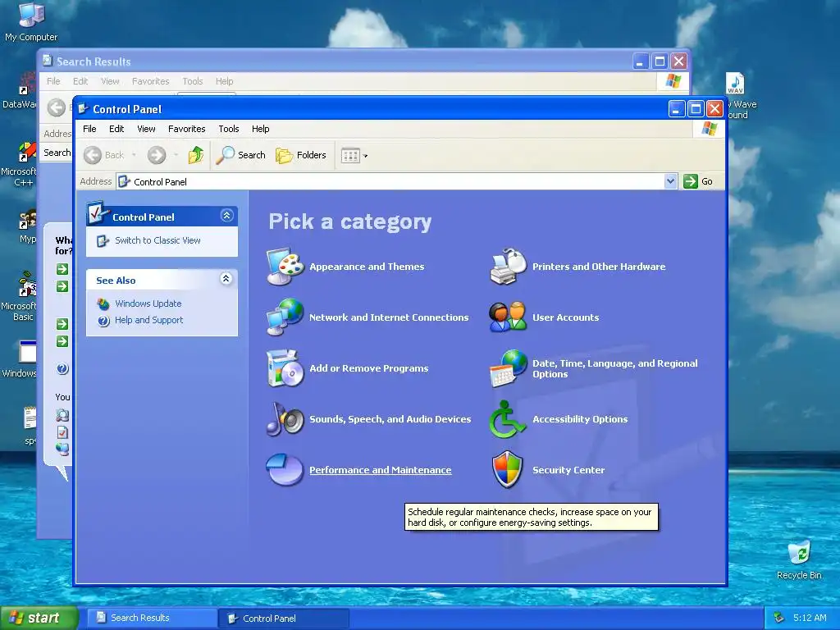Select the Recycle Bin desktop icon
840x630 pixels.
point(799,560)
